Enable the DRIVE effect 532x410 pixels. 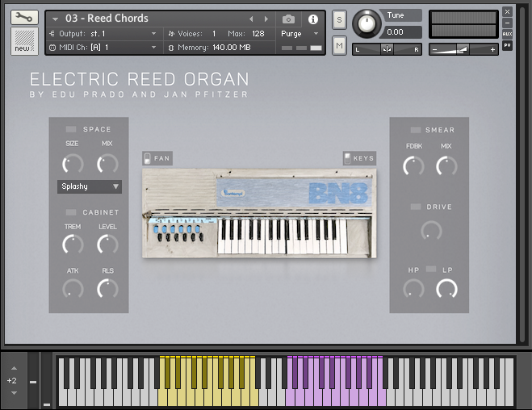416,207
